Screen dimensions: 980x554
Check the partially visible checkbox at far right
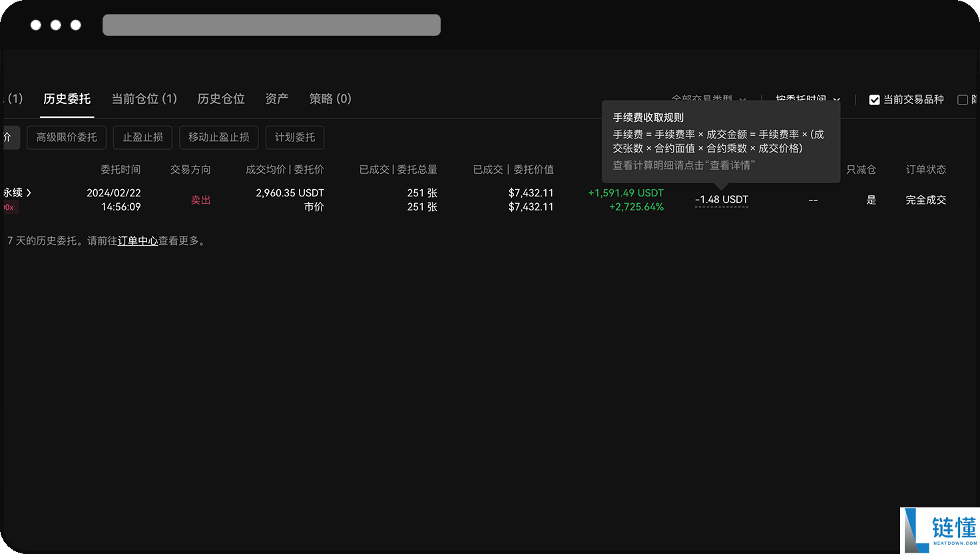[x=963, y=99]
